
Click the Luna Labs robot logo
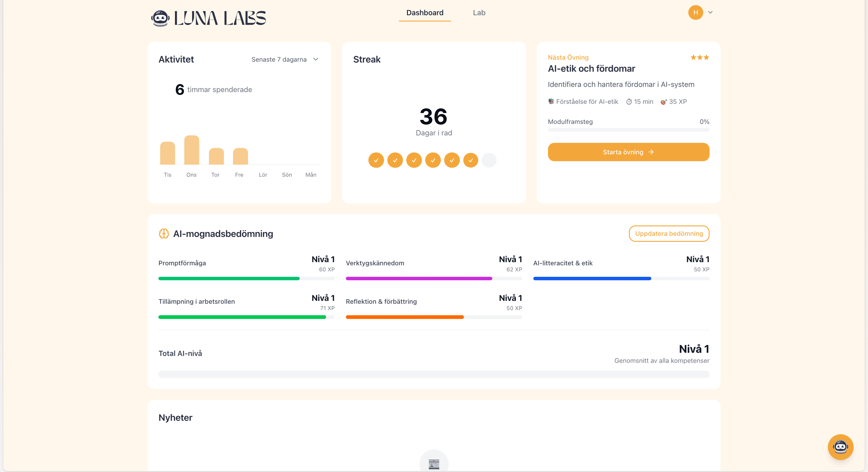coord(161,18)
